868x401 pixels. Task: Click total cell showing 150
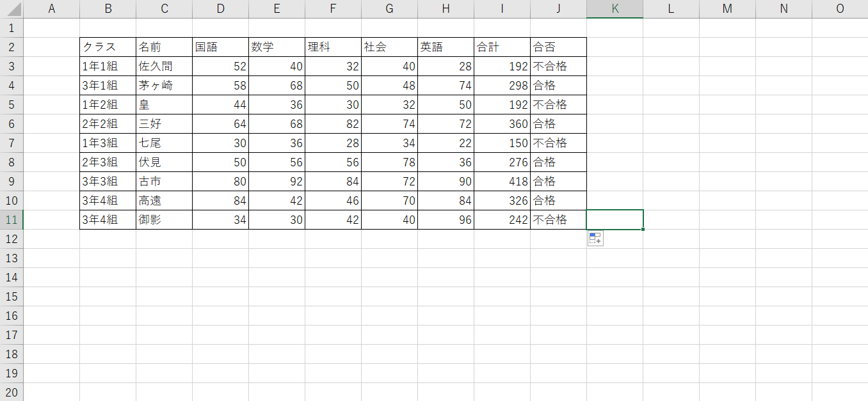pyautogui.click(x=502, y=143)
